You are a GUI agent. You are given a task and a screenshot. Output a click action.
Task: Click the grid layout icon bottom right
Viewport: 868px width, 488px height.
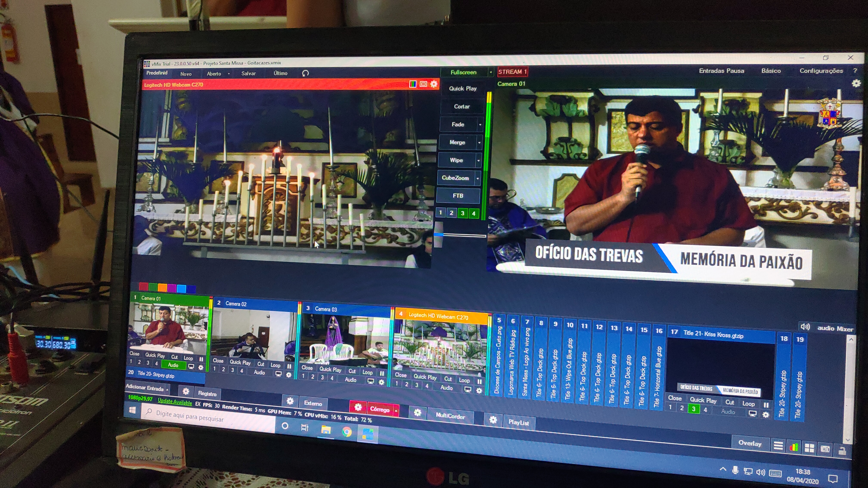[809, 448]
